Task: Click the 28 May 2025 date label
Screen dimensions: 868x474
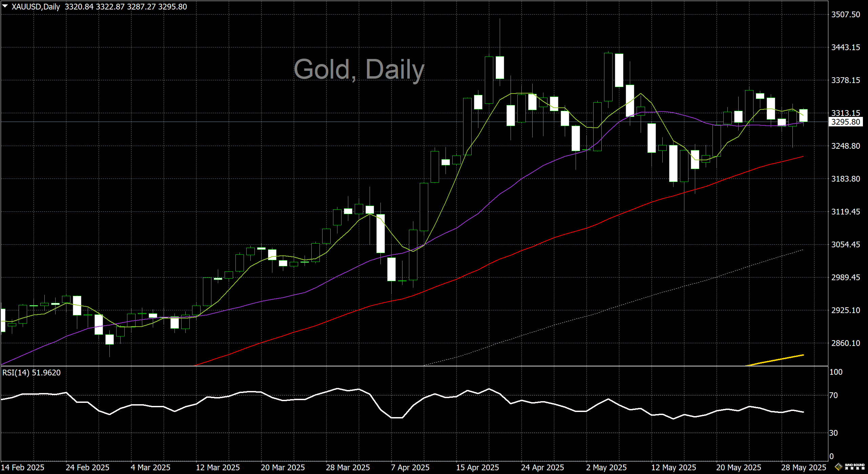Action: click(x=804, y=468)
